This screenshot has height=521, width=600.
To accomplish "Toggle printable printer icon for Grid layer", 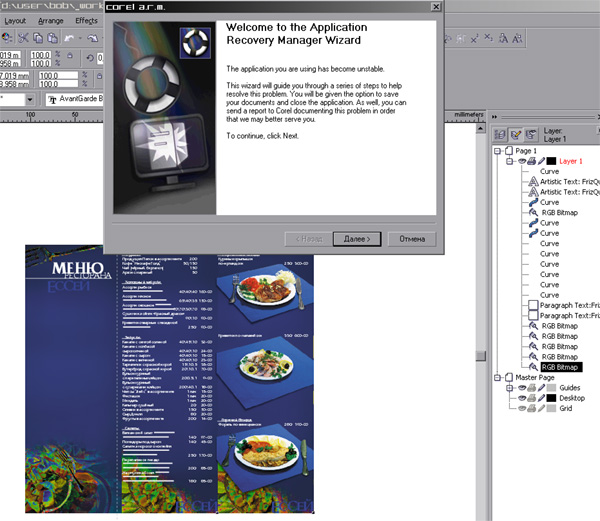I will [x=532, y=409].
